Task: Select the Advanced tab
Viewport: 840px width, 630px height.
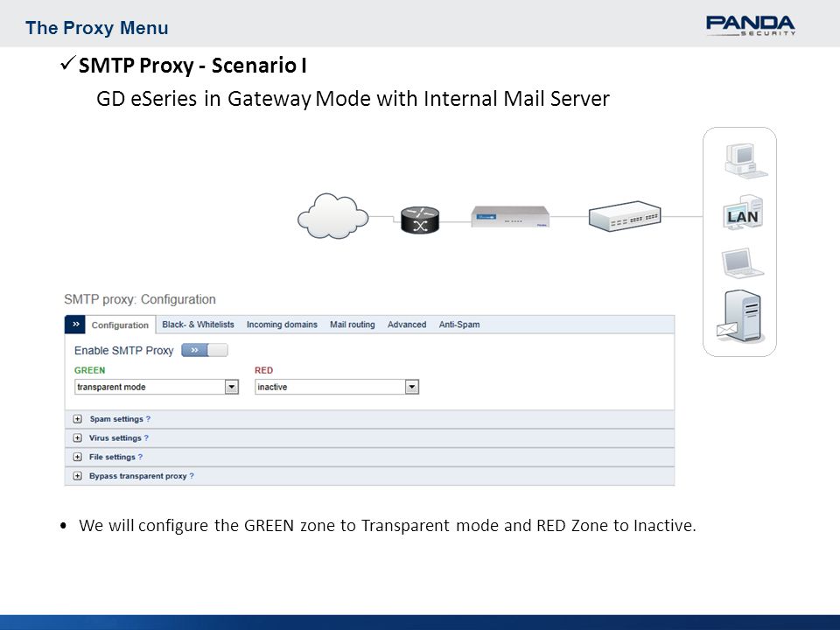Action: [407, 325]
